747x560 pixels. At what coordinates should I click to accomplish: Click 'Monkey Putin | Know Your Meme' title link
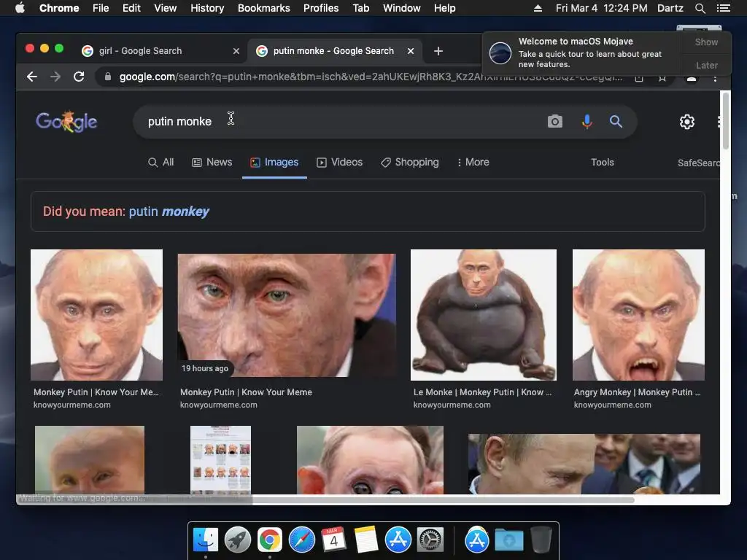(246, 392)
